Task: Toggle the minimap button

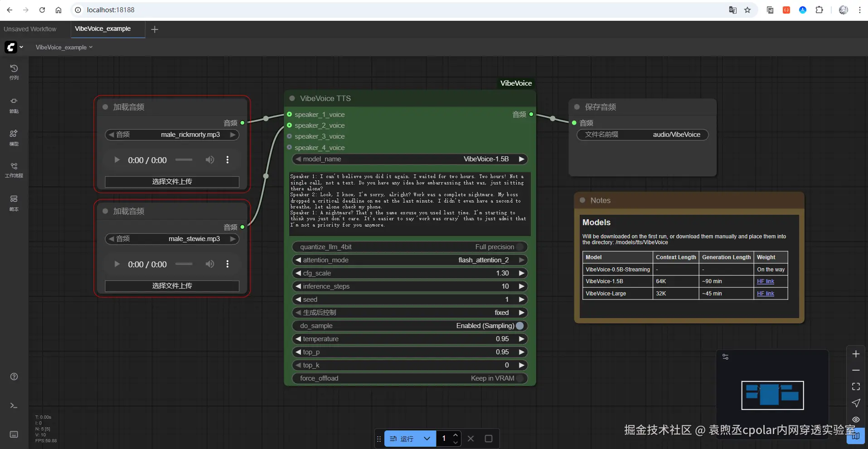Action: [x=856, y=435]
